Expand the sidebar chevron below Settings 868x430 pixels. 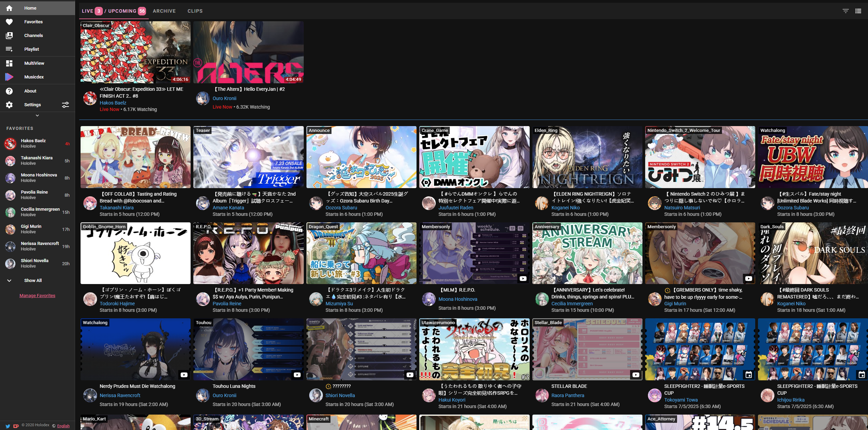tap(37, 115)
